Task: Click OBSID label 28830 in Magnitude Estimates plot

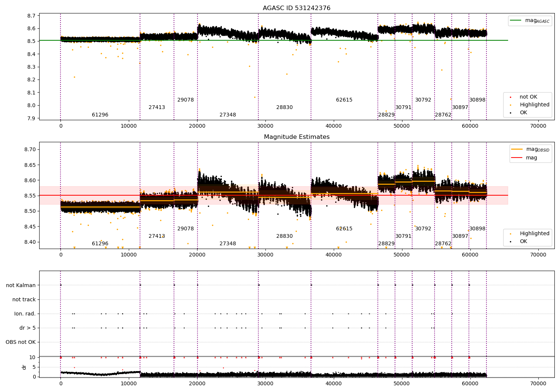Action: point(284,236)
